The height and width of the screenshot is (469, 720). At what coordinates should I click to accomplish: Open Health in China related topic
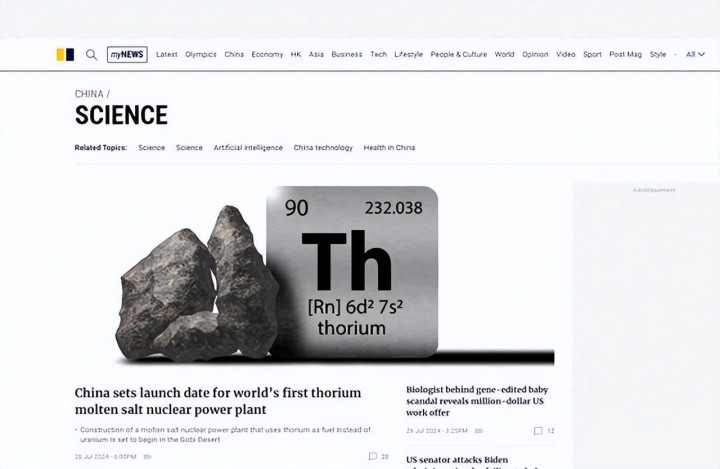pyautogui.click(x=389, y=147)
